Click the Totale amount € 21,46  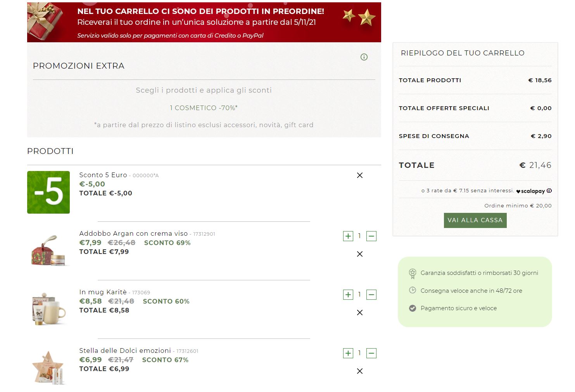click(x=535, y=165)
